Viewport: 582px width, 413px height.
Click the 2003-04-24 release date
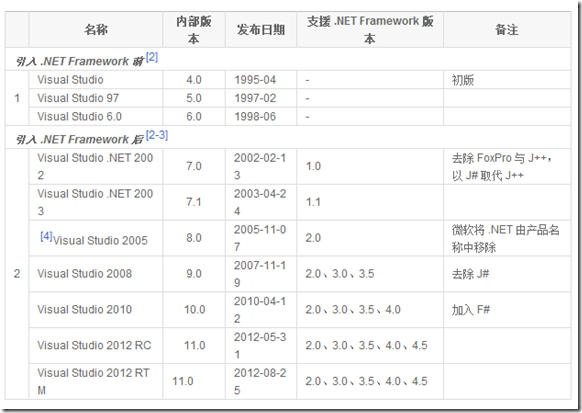pos(261,202)
